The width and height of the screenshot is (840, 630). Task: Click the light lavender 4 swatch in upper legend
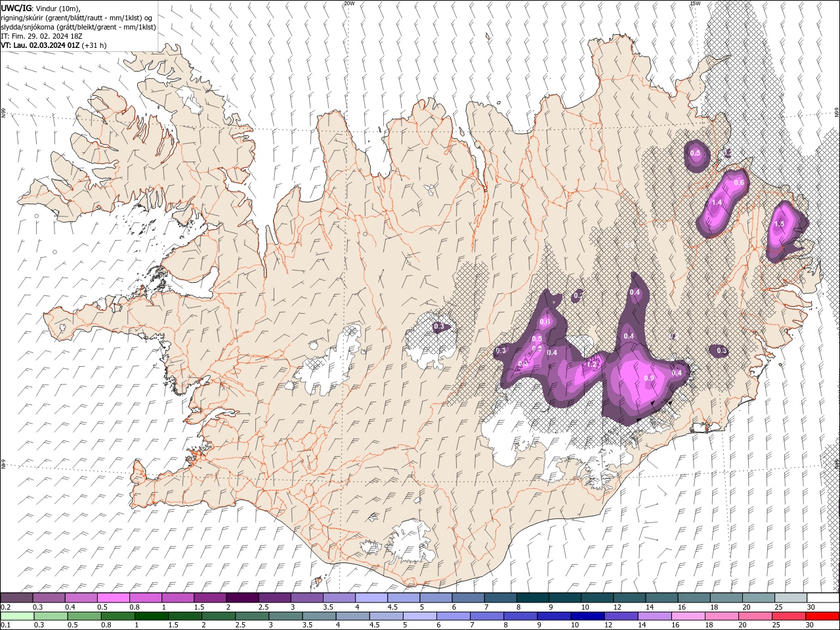371,598
